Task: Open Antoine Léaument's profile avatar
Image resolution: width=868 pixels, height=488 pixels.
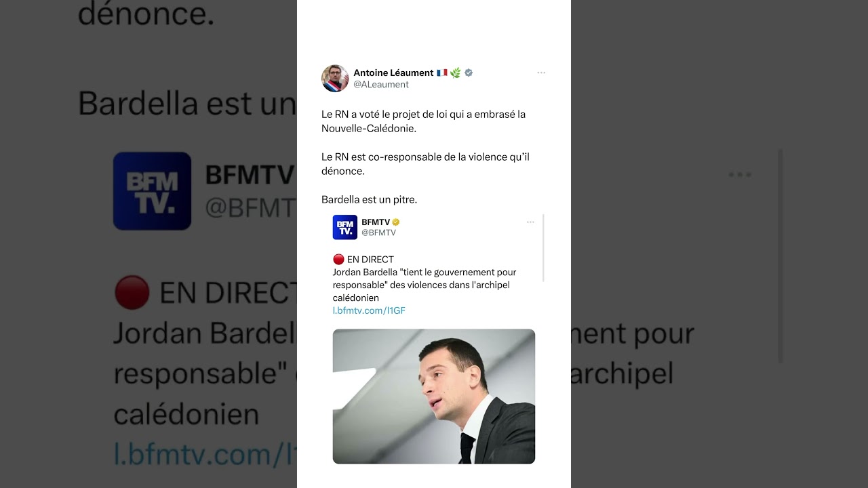Action: click(x=334, y=79)
